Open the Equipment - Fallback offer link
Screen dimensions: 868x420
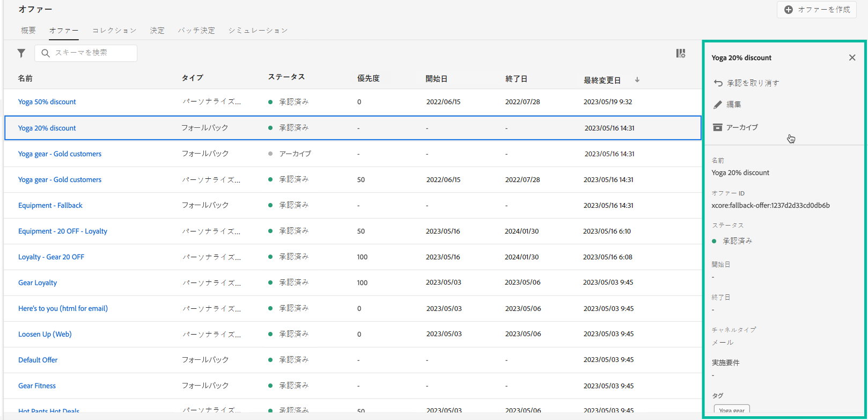pyautogui.click(x=50, y=206)
